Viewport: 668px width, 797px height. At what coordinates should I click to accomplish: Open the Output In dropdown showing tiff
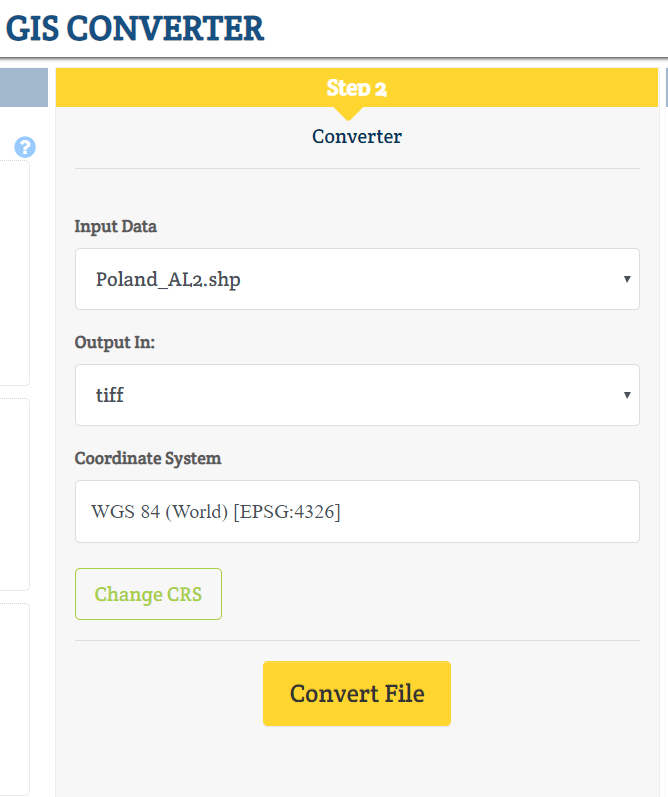pyautogui.click(x=357, y=395)
